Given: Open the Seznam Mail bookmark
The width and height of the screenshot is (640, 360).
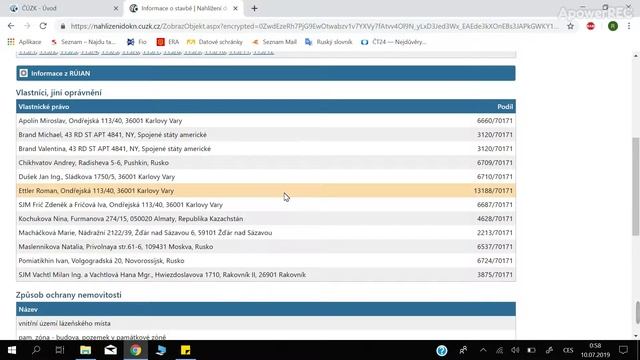Looking at the screenshot, I should pyautogui.click(x=274, y=42).
